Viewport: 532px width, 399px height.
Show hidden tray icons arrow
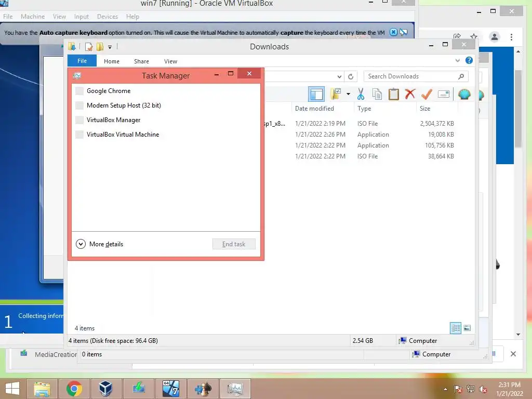tap(445, 389)
